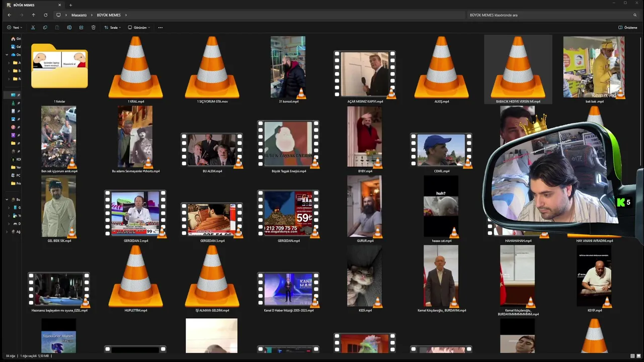The height and width of the screenshot is (362, 644).
Task: Open a new tab with plus button
Action: click(x=70, y=5)
